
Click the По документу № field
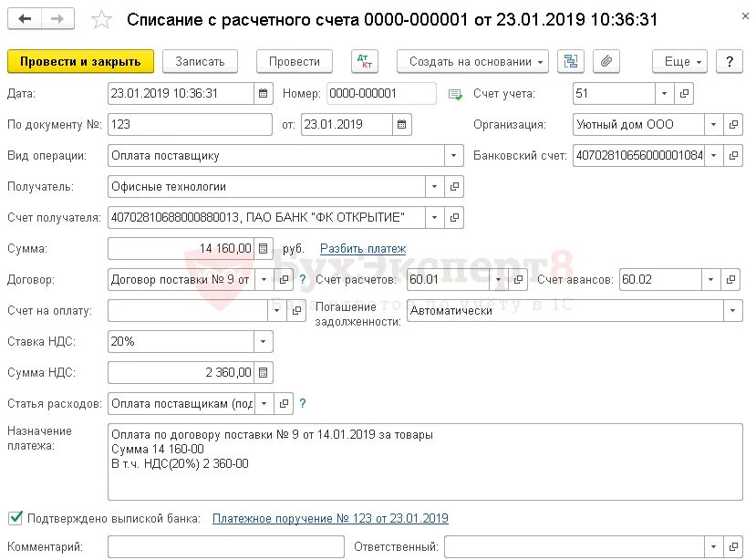(x=190, y=124)
